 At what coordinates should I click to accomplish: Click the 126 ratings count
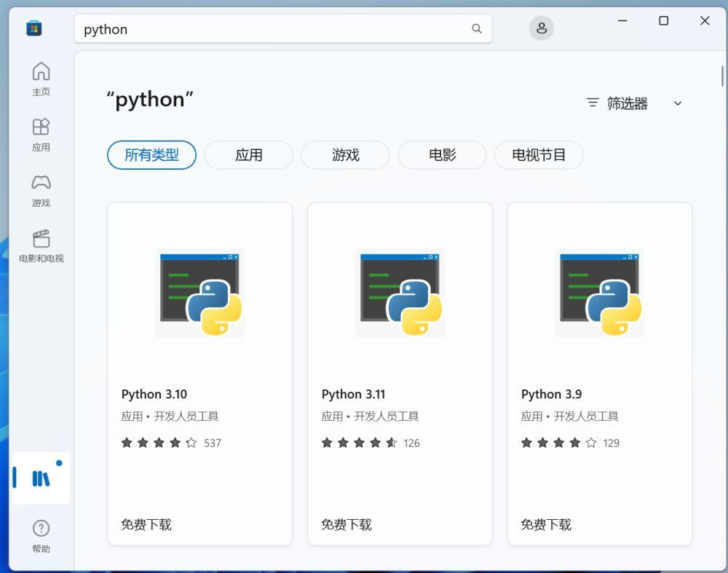pyautogui.click(x=412, y=443)
